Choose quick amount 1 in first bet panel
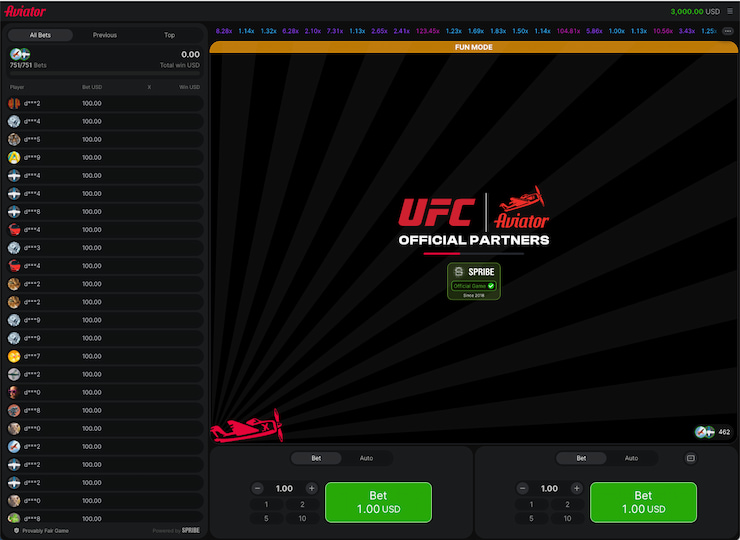 pyautogui.click(x=266, y=505)
